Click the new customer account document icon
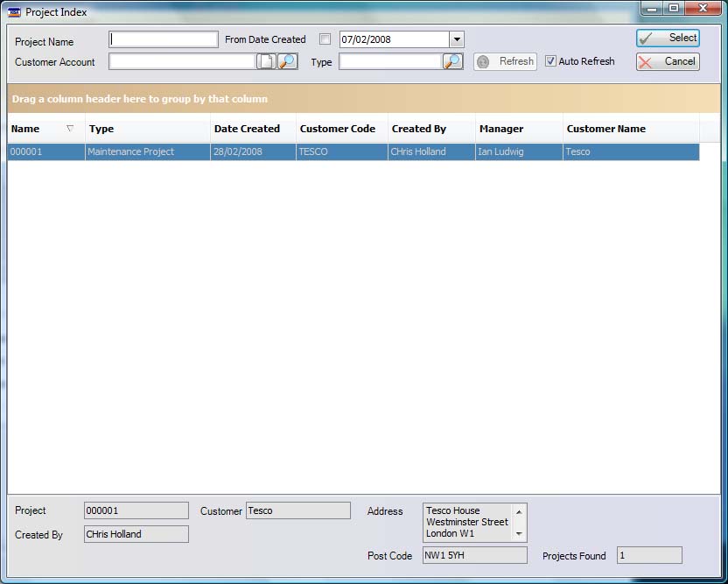The height and width of the screenshot is (584, 728). pos(265,61)
